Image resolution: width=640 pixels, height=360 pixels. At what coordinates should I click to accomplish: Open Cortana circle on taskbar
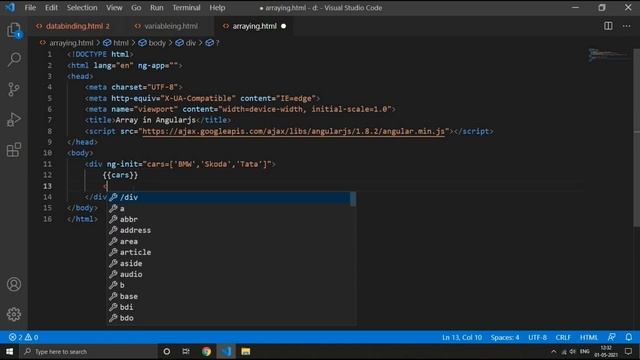[167, 351]
